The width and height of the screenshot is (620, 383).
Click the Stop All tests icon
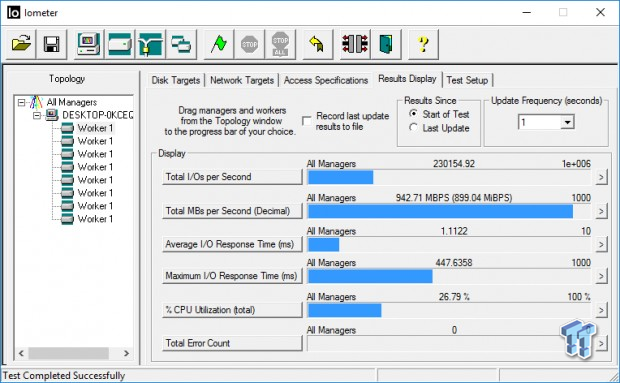280,44
